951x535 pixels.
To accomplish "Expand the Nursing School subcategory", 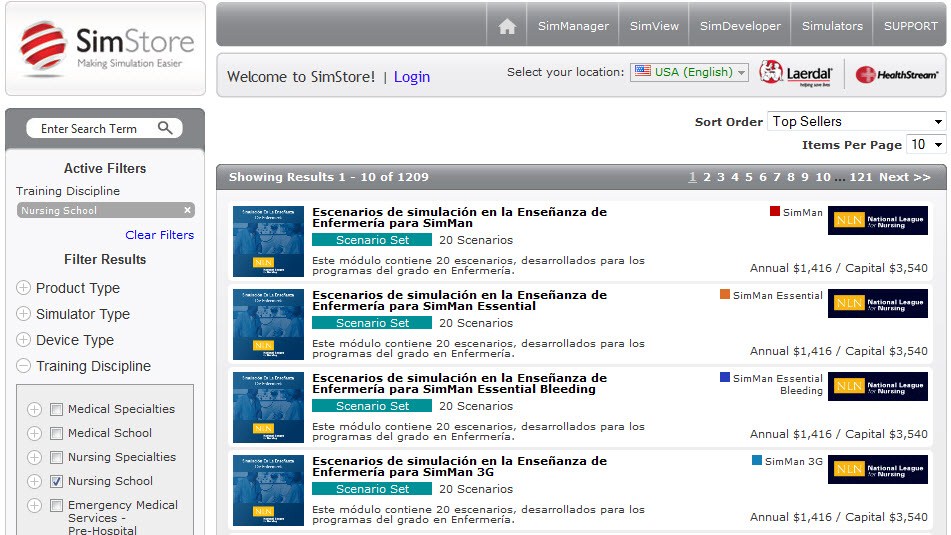I will (x=35, y=481).
